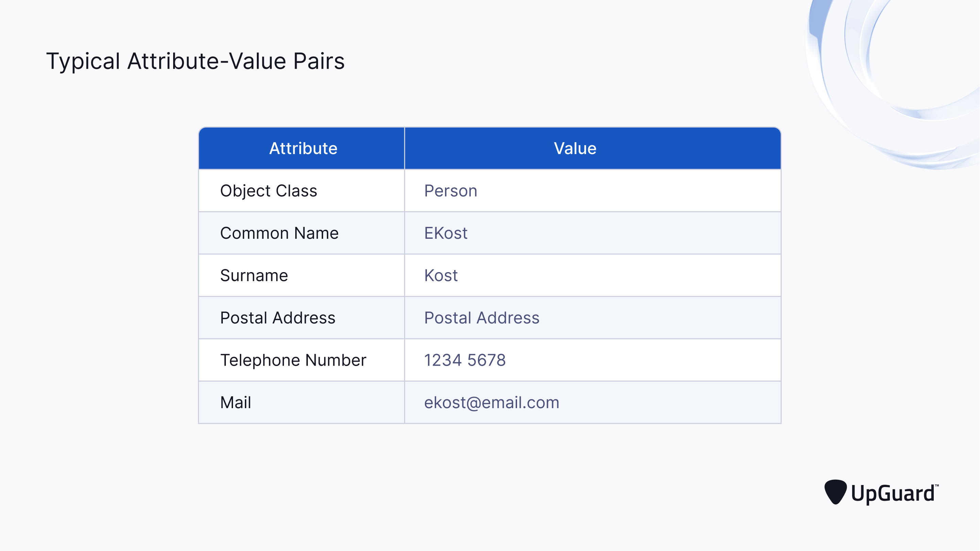Click the Kost surname value
980x551 pixels.
(441, 275)
